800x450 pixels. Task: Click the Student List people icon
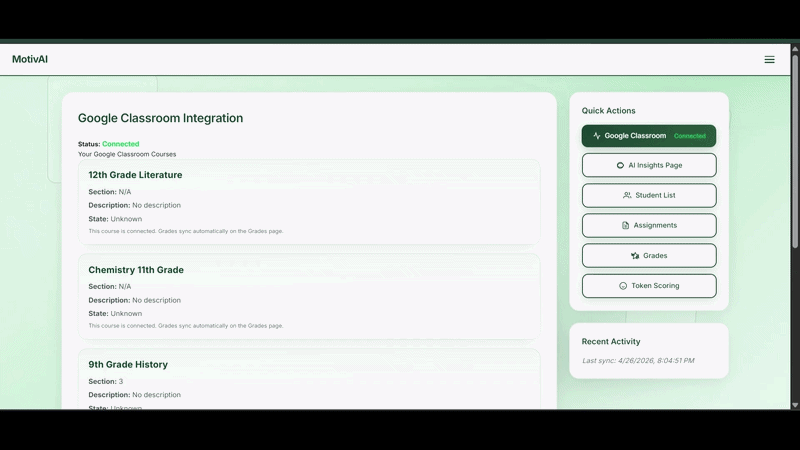[627, 195]
